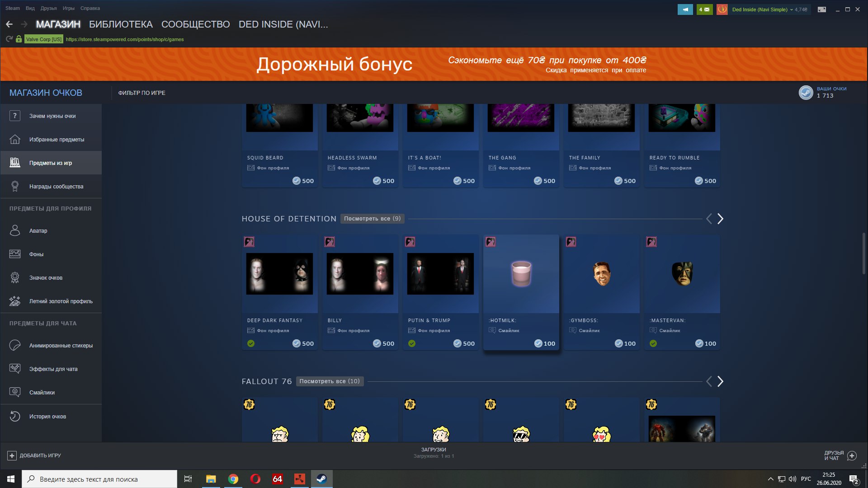Go back with the back arrow

click(9, 24)
